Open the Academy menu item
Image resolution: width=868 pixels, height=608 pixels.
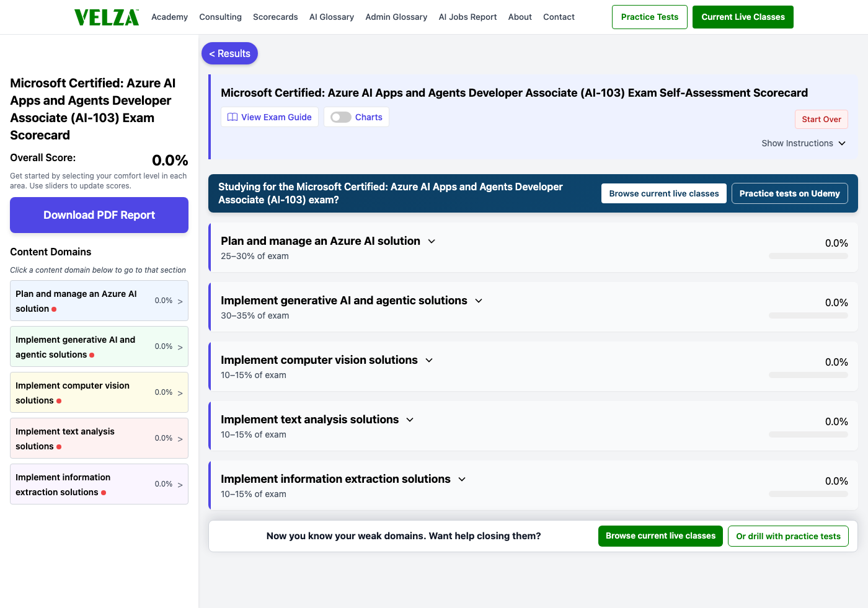pos(169,17)
